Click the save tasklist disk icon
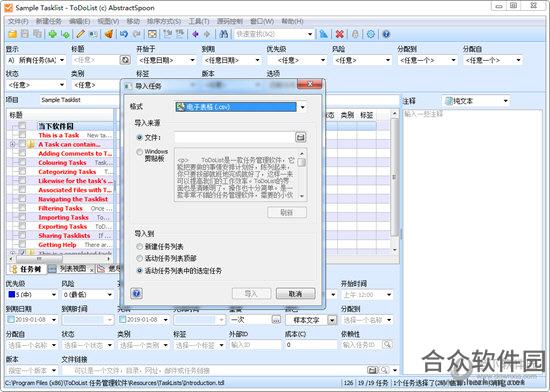This screenshot has height=392, width=550. (25, 34)
